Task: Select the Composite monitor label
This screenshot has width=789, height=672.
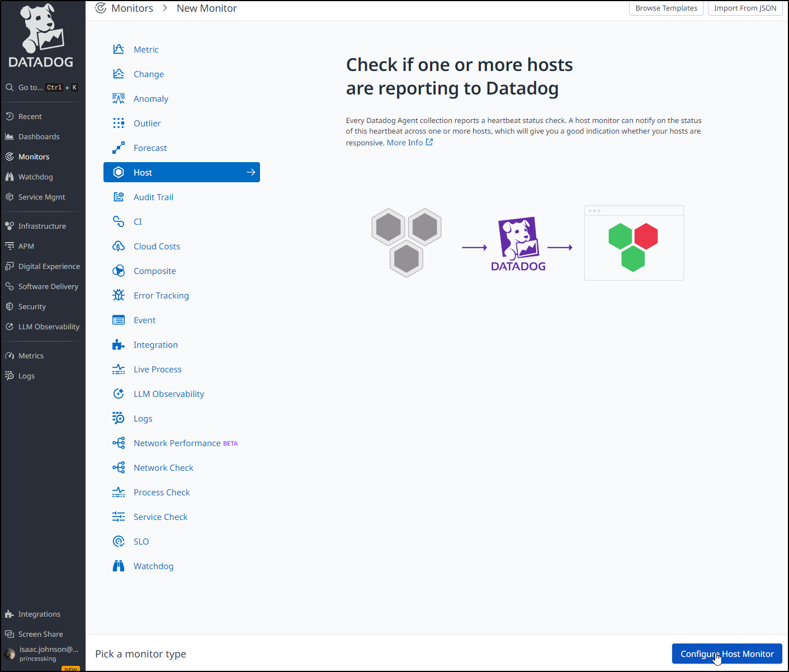Action: [155, 271]
